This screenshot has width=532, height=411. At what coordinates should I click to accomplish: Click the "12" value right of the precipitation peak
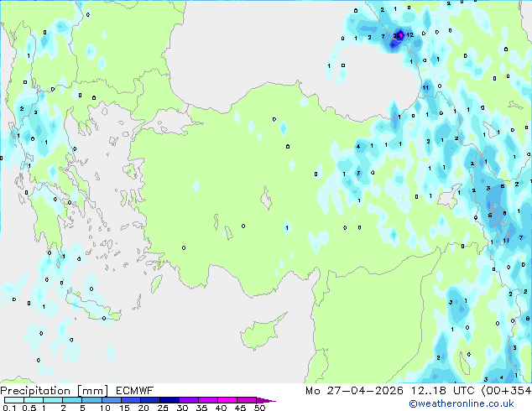(409, 34)
